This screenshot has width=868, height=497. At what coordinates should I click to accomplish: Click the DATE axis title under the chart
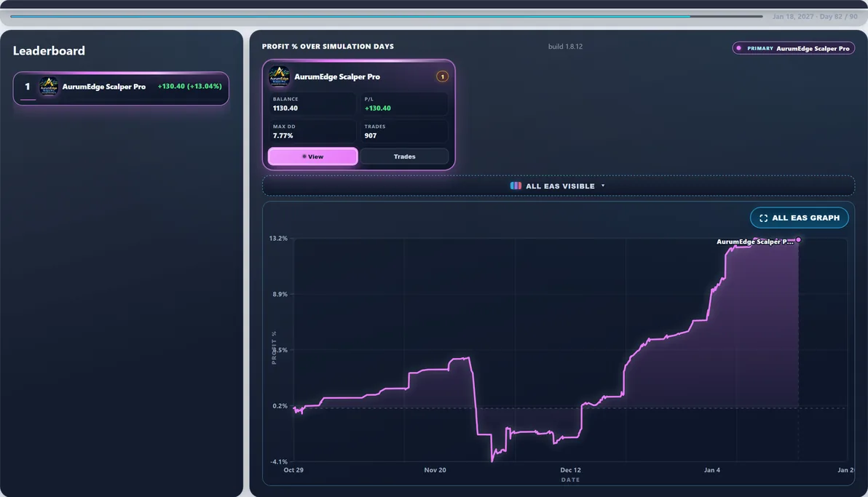[570, 480]
